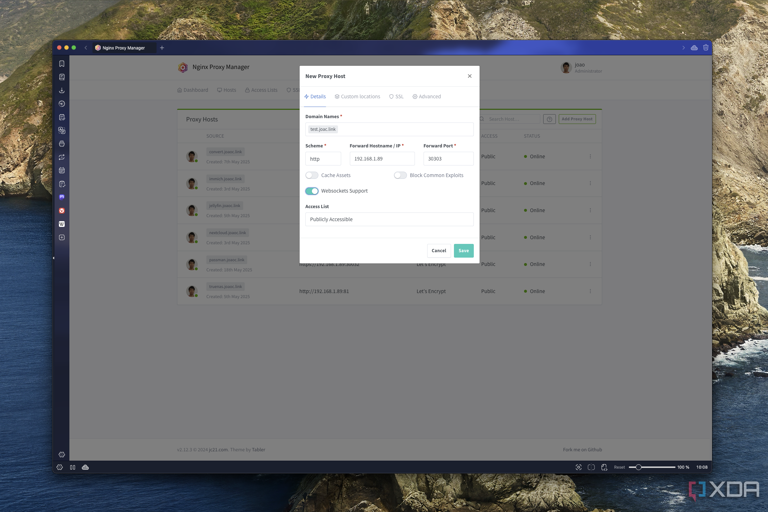Click the avatar in the convert.joao.link row
Image resolution: width=768 pixels, height=512 pixels.
(192, 156)
